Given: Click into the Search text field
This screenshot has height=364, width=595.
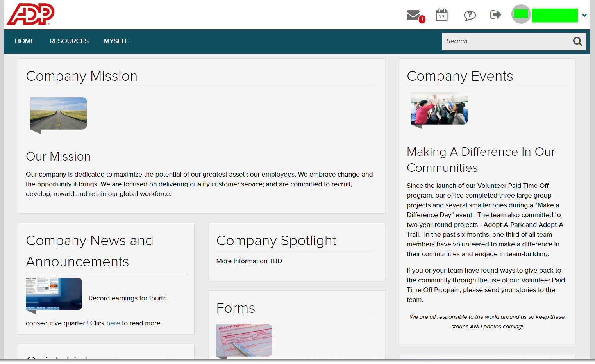Looking at the screenshot, I should [x=506, y=41].
